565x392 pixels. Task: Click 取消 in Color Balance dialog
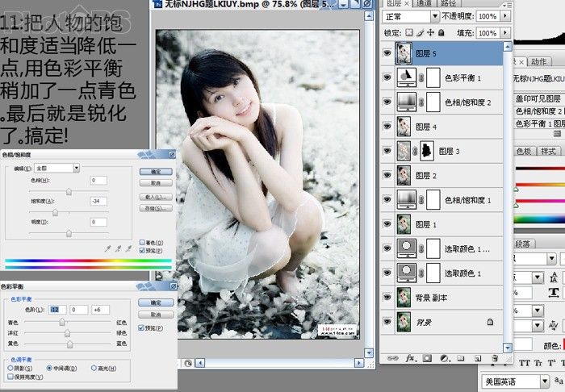coord(156,315)
